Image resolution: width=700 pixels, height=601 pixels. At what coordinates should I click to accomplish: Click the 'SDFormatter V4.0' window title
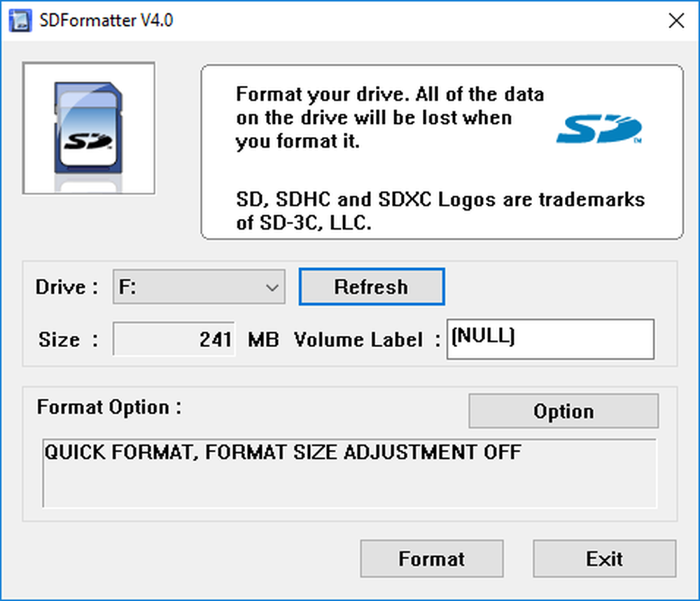pyautogui.click(x=106, y=20)
